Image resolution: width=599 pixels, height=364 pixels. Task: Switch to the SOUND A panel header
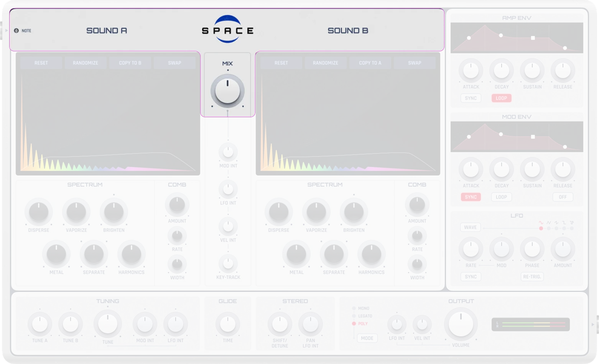(x=107, y=30)
